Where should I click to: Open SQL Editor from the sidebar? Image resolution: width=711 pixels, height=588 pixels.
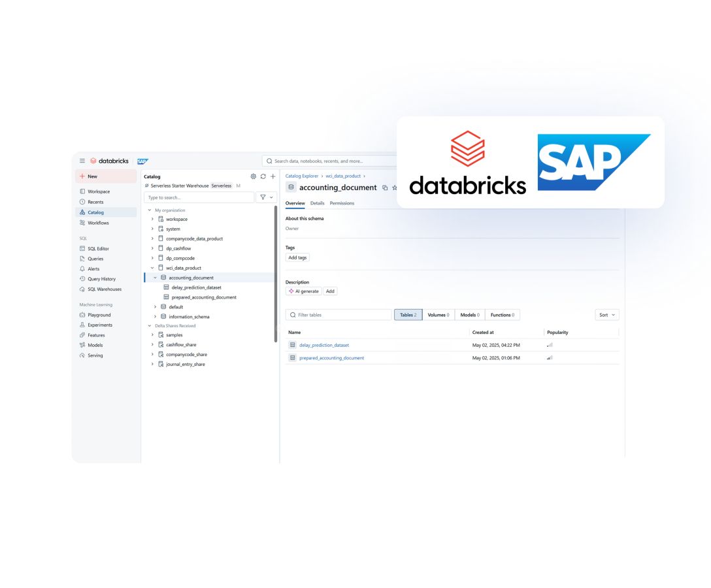[98, 248]
